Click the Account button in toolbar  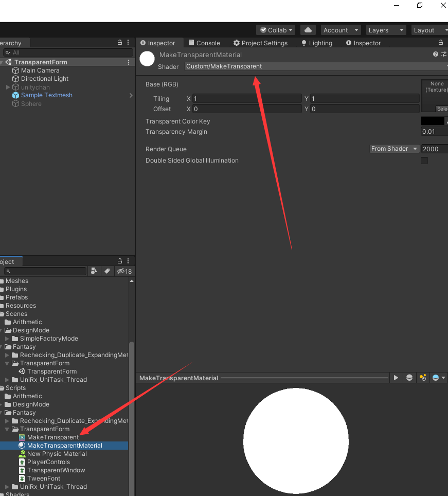341,30
